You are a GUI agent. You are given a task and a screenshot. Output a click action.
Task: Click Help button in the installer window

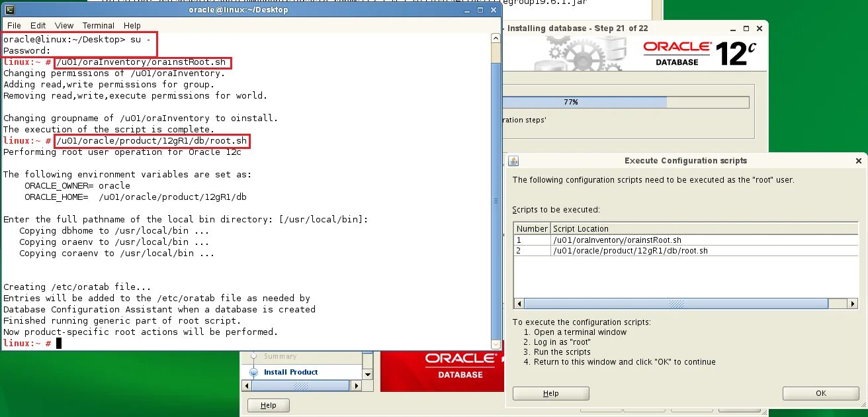(268, 405)
